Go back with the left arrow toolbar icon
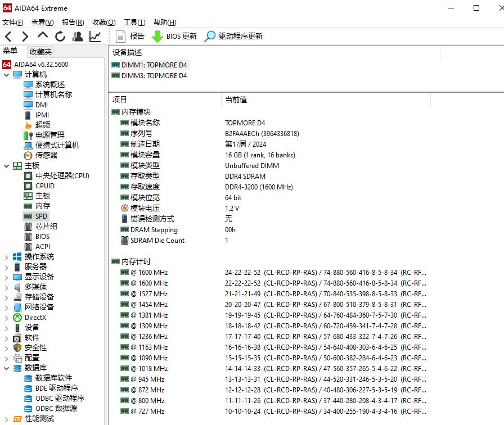Screen dimensions: 504x425 (x=8, y=37)
